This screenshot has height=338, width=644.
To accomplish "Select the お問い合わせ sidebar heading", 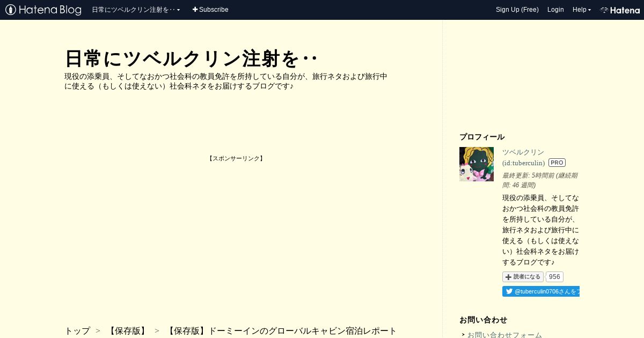I will point(483,320).
